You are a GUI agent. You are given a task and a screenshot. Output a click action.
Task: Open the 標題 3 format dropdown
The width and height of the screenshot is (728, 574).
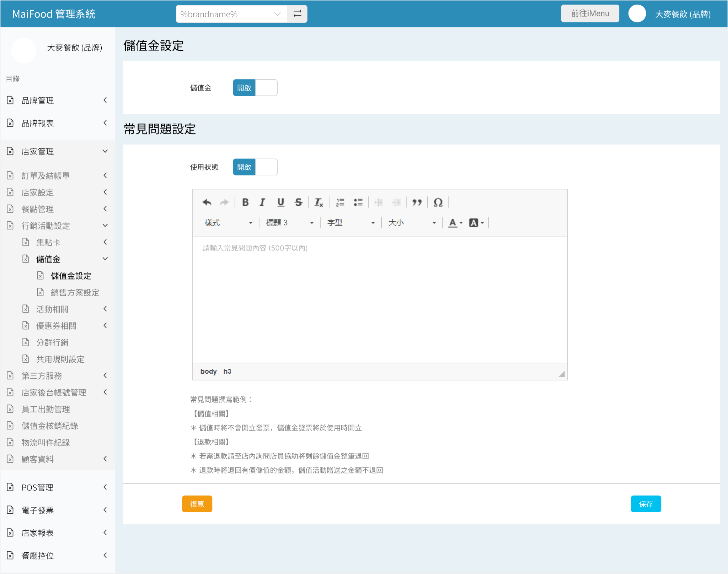point(289,223)
